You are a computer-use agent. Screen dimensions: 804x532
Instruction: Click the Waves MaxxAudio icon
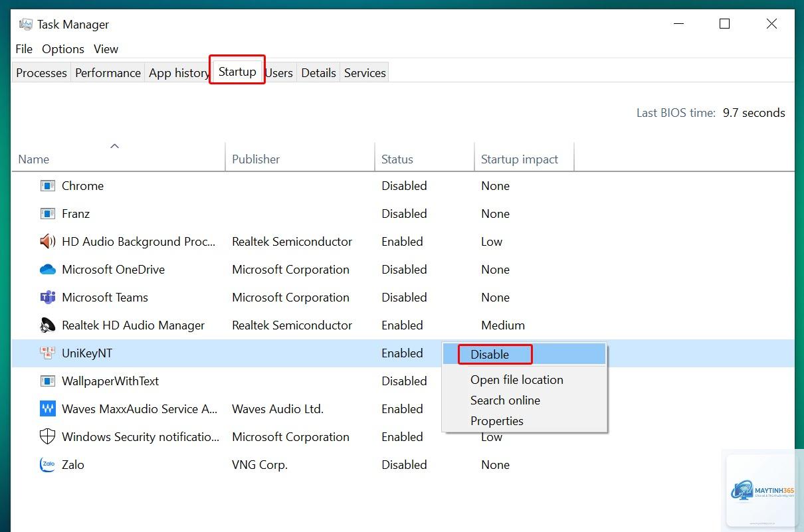coord(47,409)
